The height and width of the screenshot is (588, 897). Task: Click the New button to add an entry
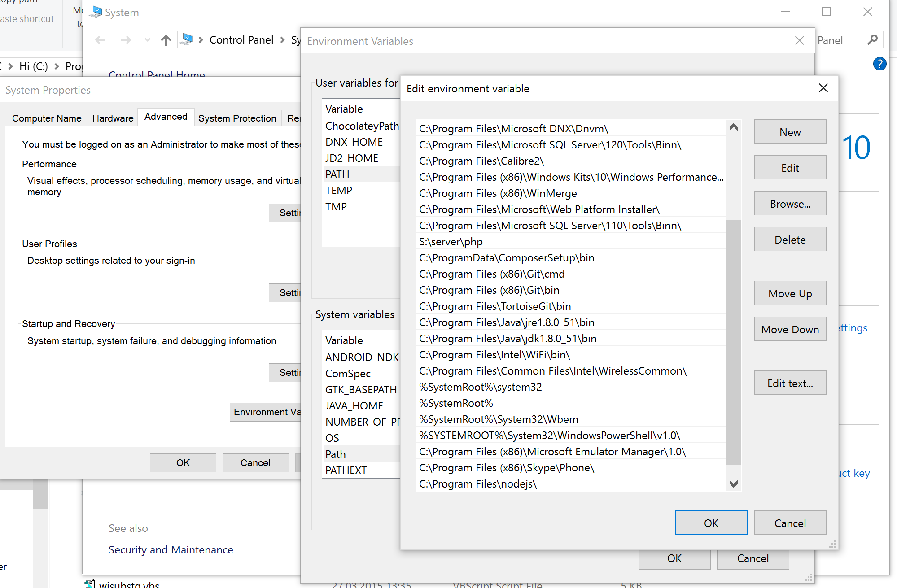click(x=790, y=131)
